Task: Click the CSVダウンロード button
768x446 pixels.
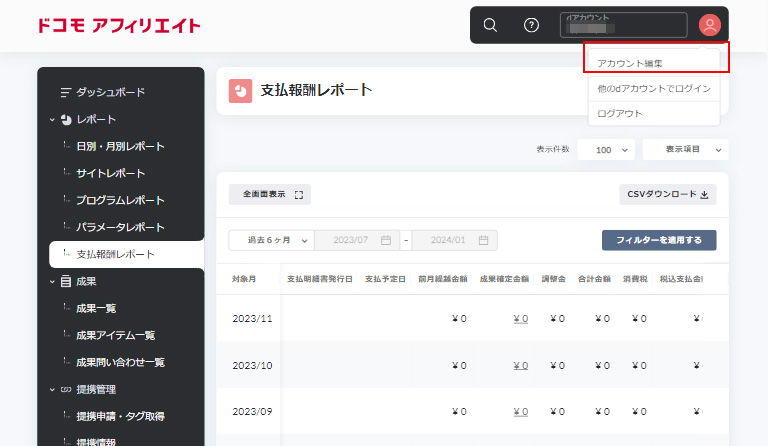Action: 668,195
